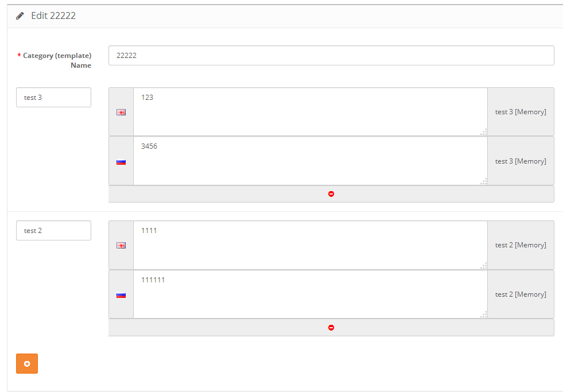
Task: Click test 3 [Memory] label beside 3456 text
Action: pos(521,161)
